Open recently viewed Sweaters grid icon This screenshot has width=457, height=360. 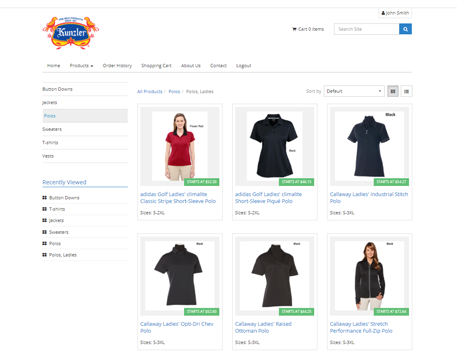(44, 232)
